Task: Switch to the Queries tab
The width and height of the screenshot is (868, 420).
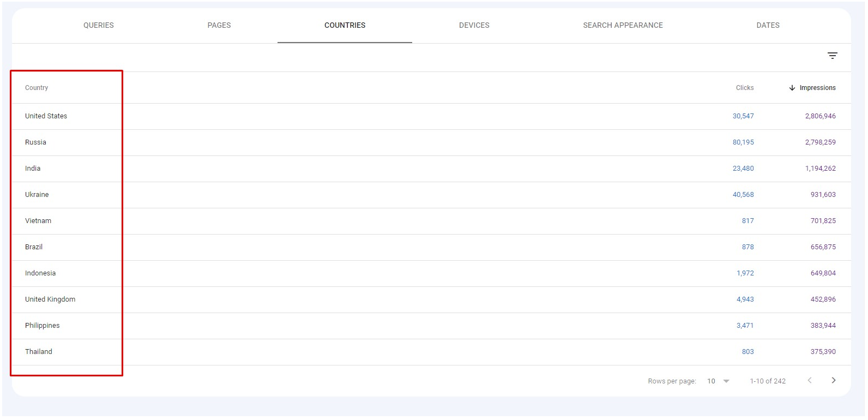Action: [99, 25]
